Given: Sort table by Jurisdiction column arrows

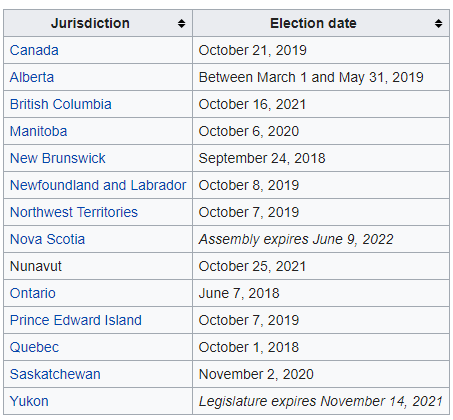Looking at the screenshot, I should coord(181,24).
